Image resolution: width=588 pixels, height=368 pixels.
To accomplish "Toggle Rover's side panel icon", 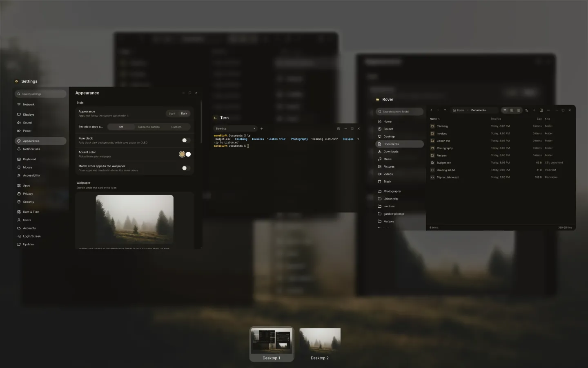I will tap(541, 110).
